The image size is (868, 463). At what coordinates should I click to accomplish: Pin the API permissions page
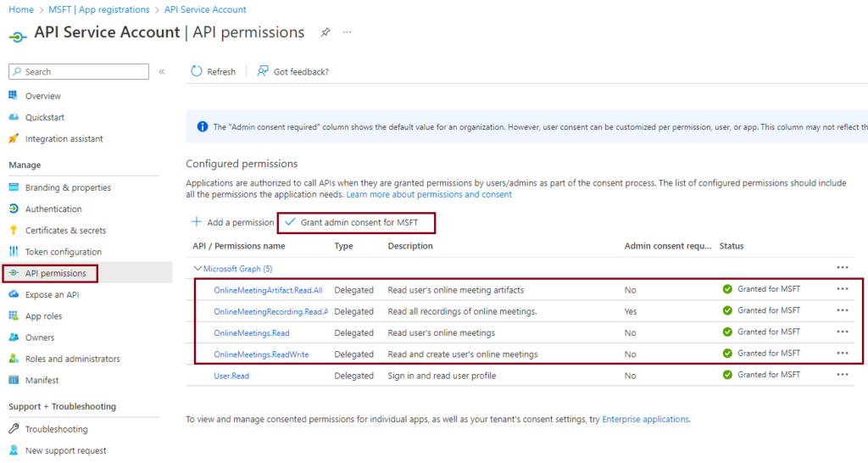(325, 33)
